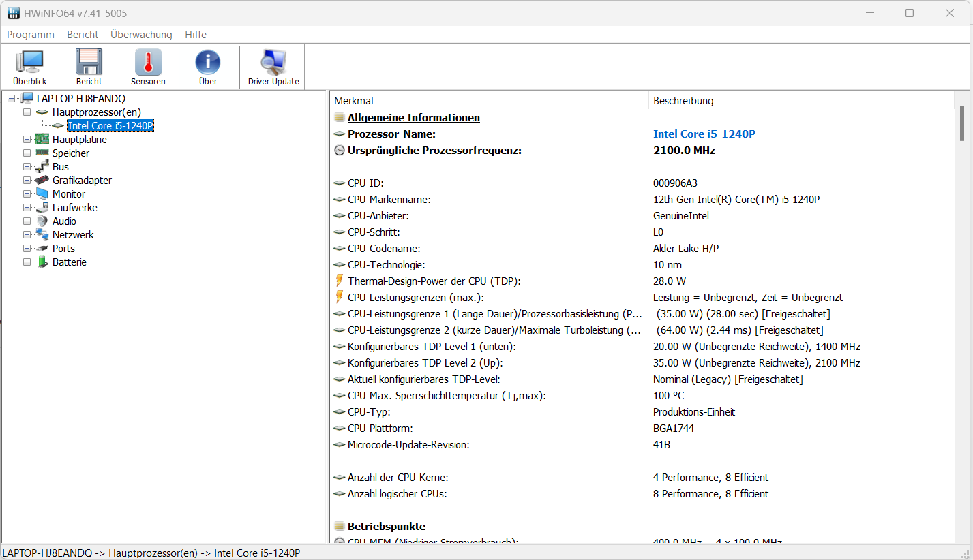Open the Programm menu
The image size is (973, 560).
tap(31, 35)
